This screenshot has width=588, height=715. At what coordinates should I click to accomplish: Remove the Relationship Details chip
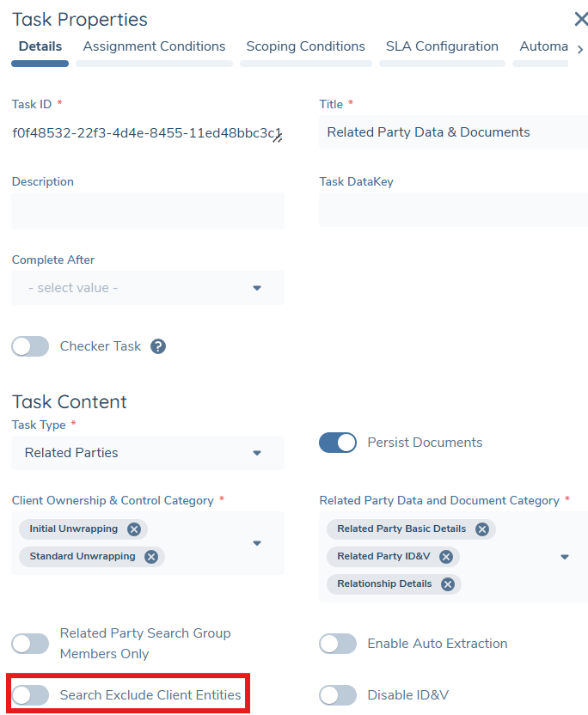[446, 584]
